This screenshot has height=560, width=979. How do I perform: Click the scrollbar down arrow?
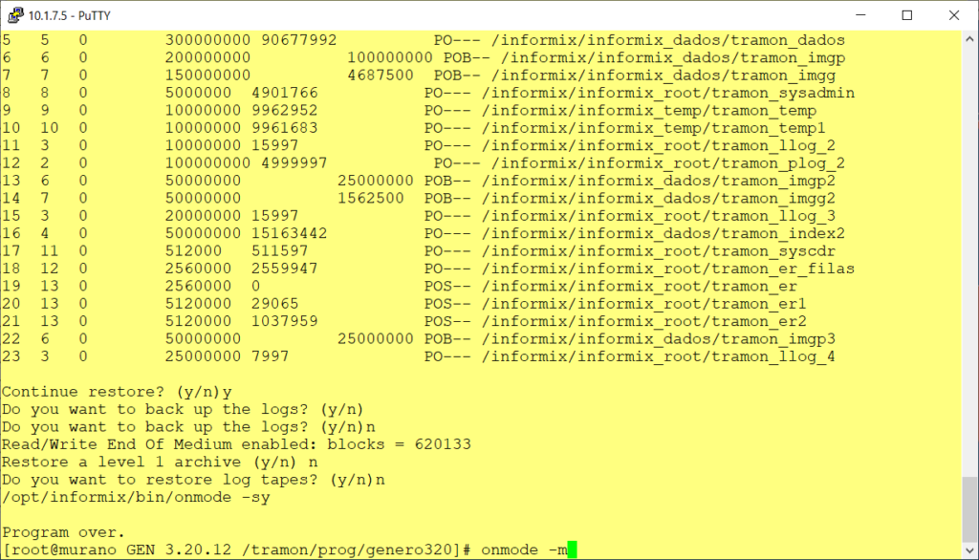[x=969, y=551]
